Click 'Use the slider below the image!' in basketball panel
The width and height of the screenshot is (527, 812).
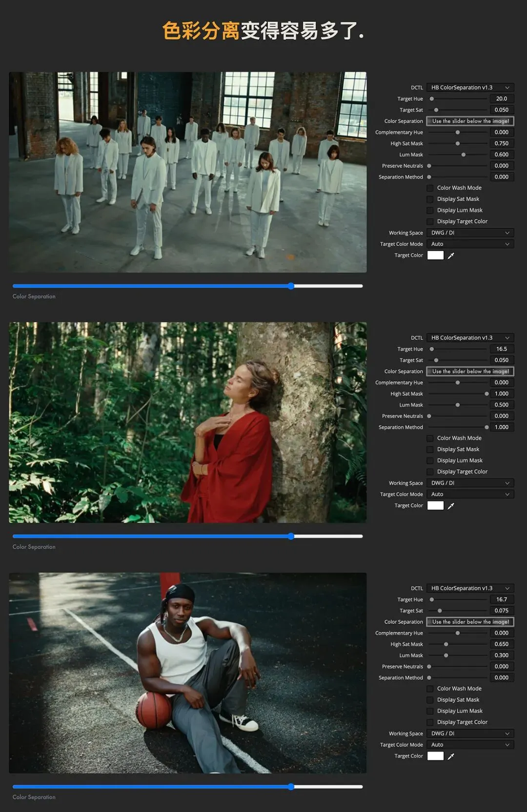tap(470, 622)
